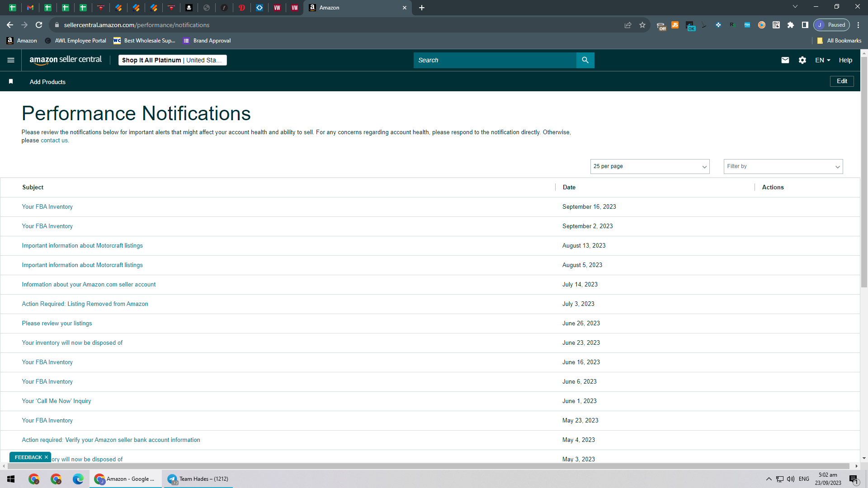
Task: Expand the Filter by dropdown
Action: 783,166
